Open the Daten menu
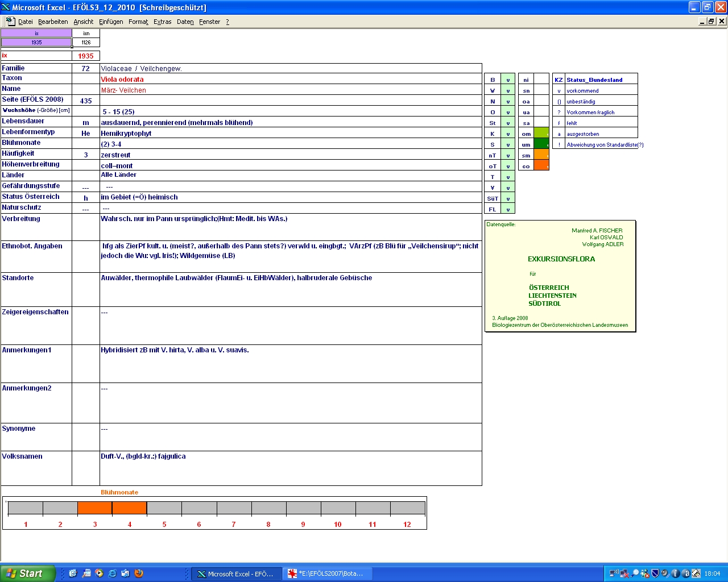 pyautogui.click(x=185, y=22)
